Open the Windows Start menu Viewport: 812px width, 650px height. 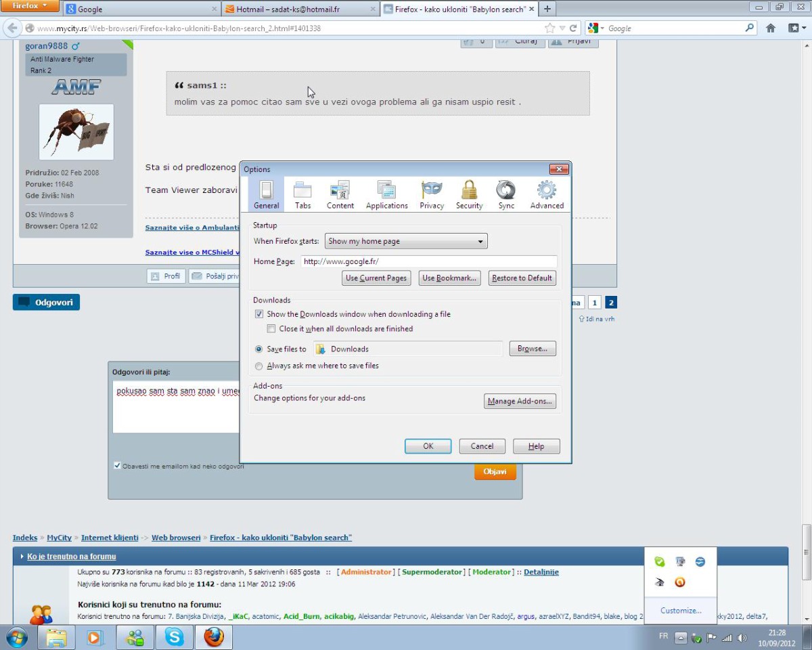[x=17, y=637]
